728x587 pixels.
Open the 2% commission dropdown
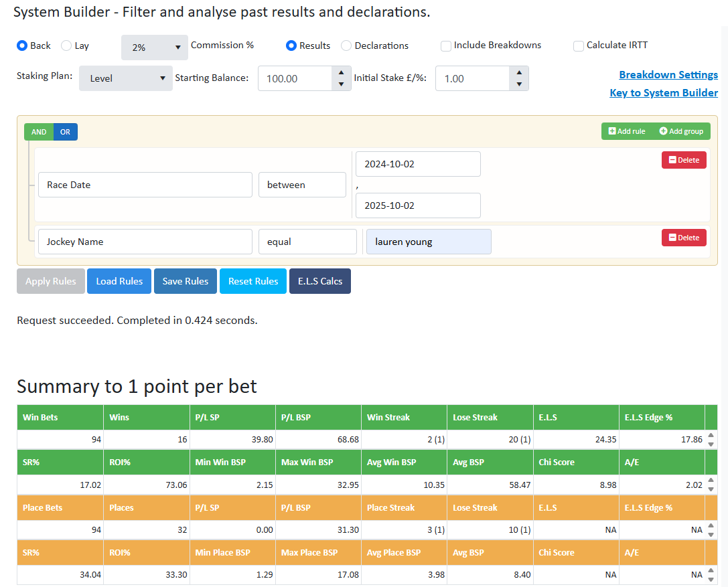point(154,48)
